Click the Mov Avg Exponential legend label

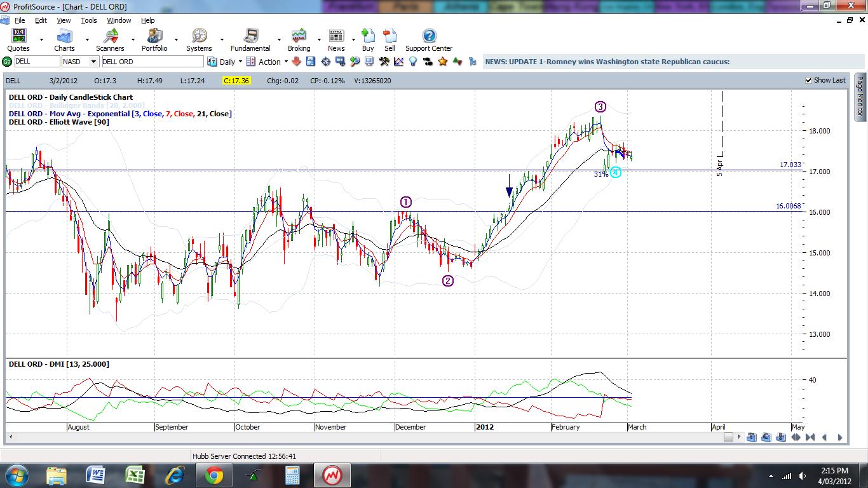120,114
